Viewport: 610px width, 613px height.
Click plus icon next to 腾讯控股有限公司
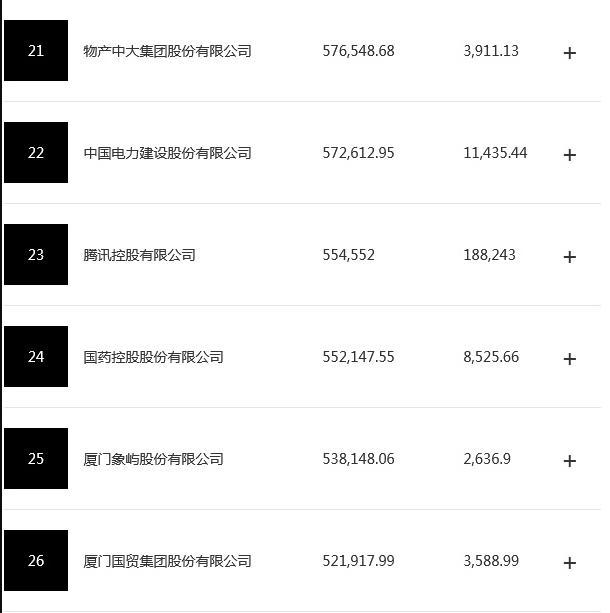click(570, 257)
